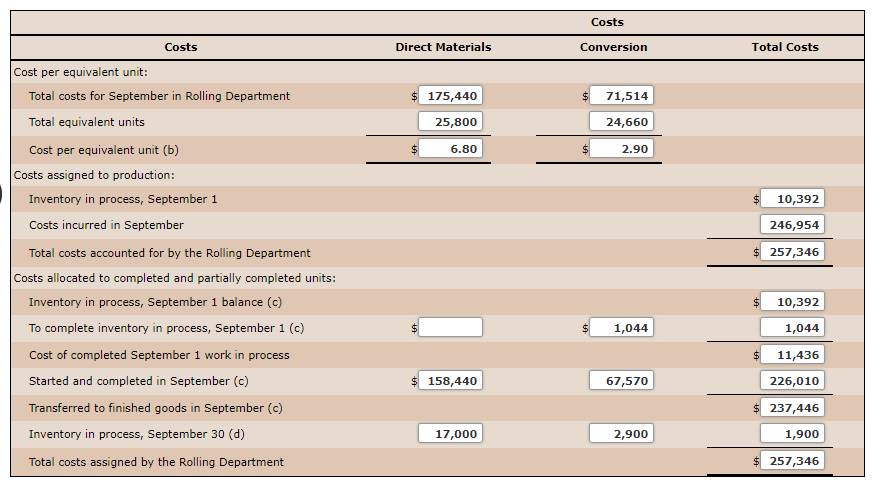The image size is (882, 494).
Task: Click 'Total Costs' column header
Action: 785,47
